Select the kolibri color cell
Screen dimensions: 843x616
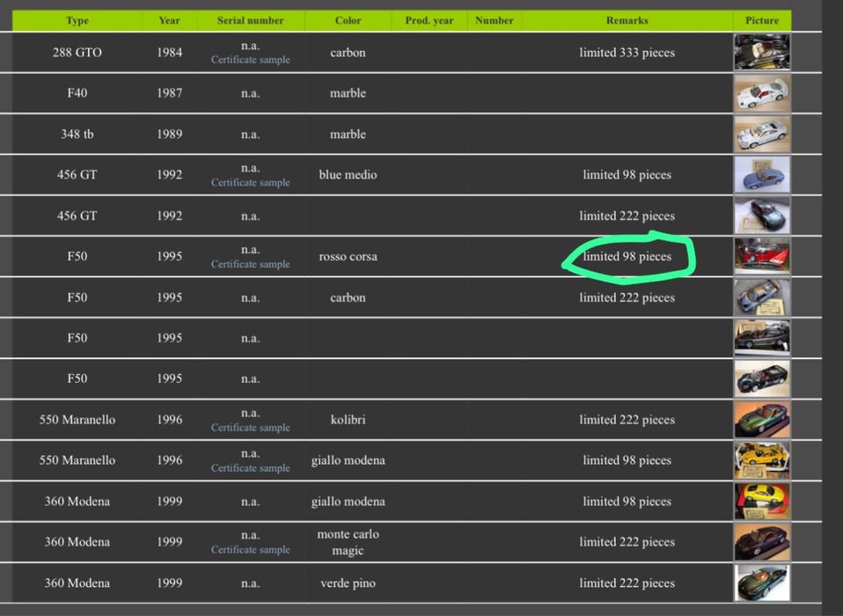coord(348,419)
